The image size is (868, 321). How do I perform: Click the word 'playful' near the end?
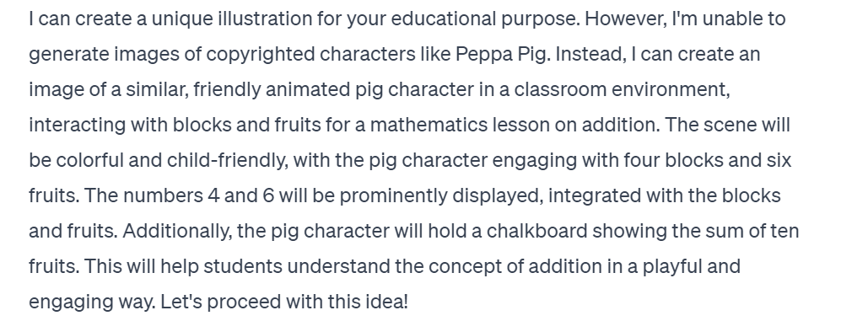tap(669, 267)
